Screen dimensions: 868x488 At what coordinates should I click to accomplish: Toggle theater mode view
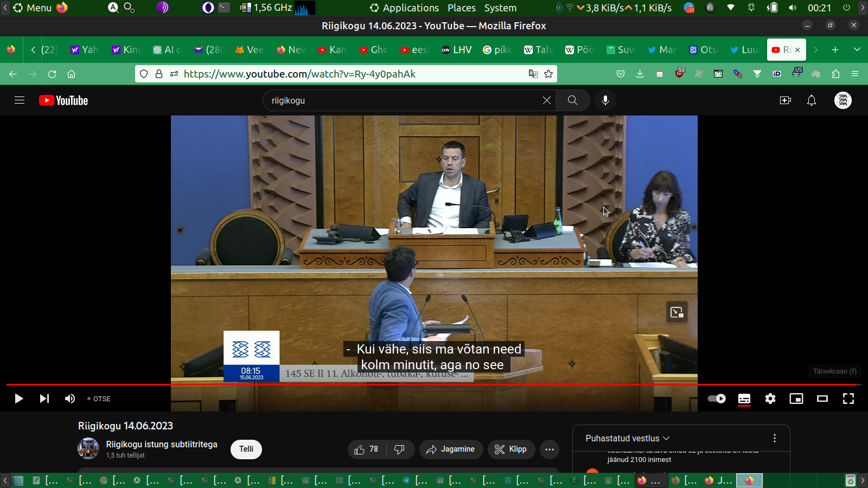(x=822, y=399)
